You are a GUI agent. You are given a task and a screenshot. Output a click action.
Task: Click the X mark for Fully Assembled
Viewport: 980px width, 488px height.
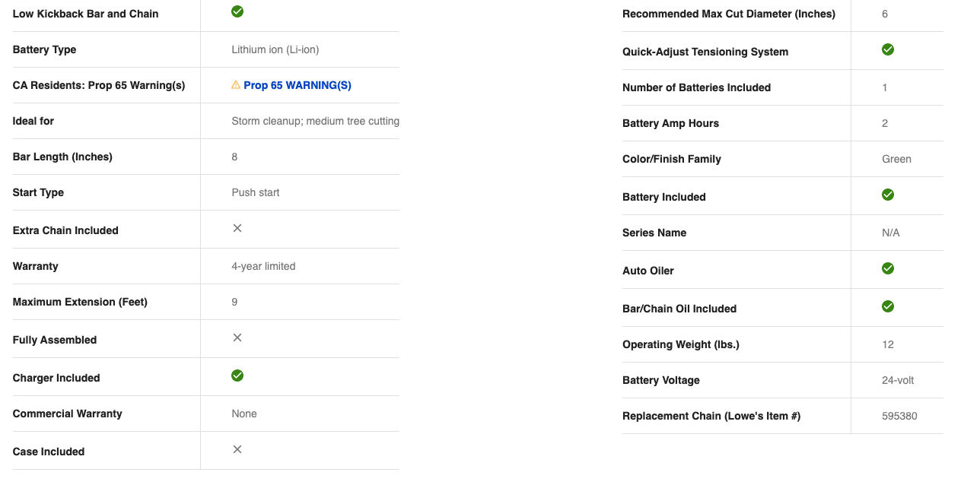(x=237, y=337)
